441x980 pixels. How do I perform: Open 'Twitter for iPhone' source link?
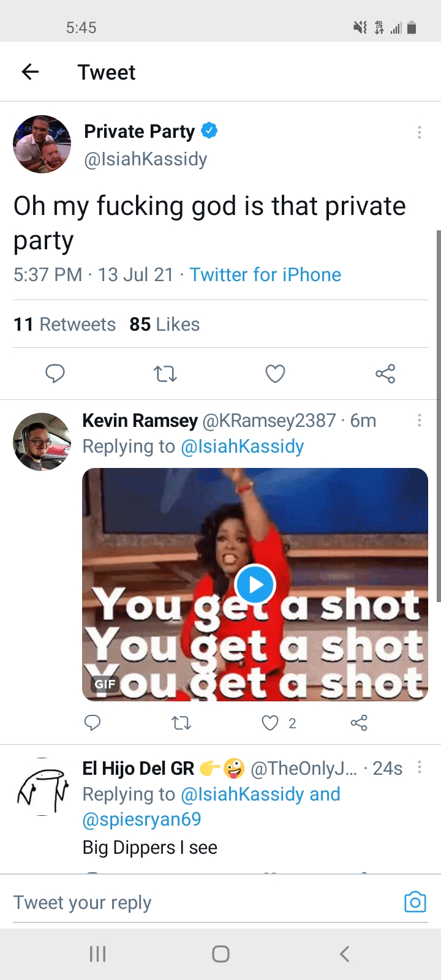[x=265, y=274]
